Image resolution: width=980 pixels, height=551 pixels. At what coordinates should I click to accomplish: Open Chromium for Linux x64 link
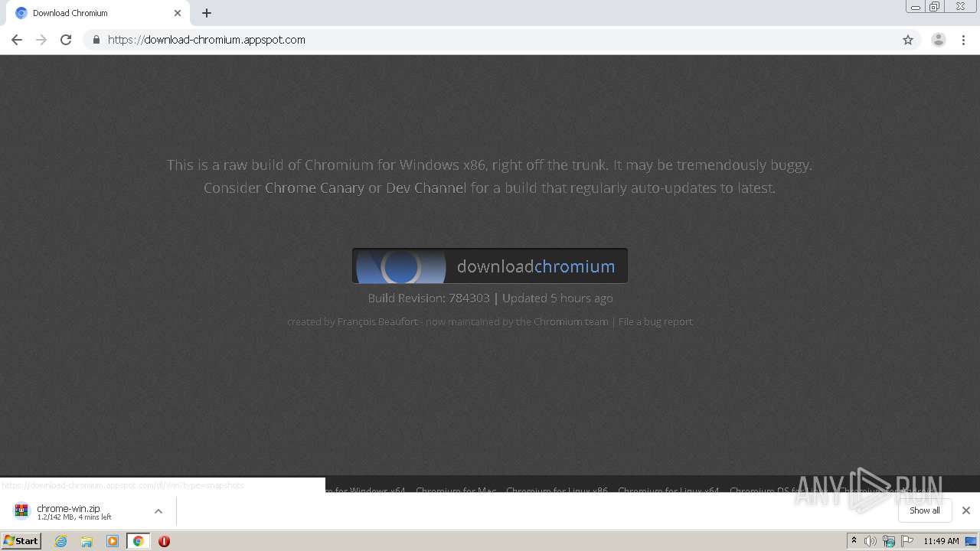[x=668, y=490]
